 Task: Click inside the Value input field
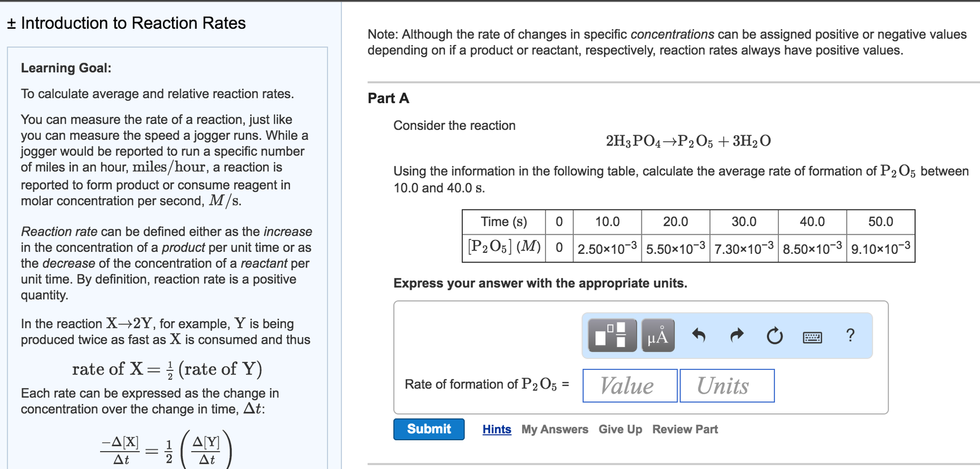(x=629, y=385)
